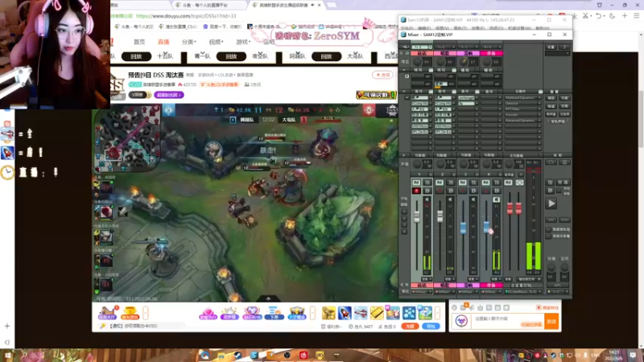Open the master output device dropdown
The height and width of the screenshot is (362, 644).
522,291
